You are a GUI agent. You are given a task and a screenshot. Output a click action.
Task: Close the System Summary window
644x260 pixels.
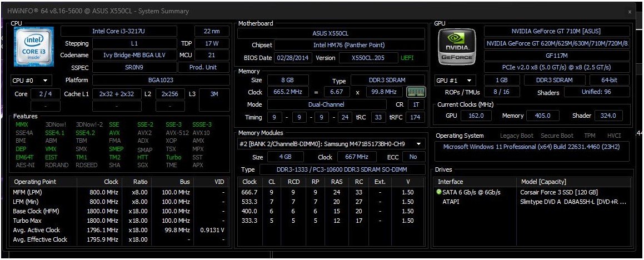(x=630, y=12)
